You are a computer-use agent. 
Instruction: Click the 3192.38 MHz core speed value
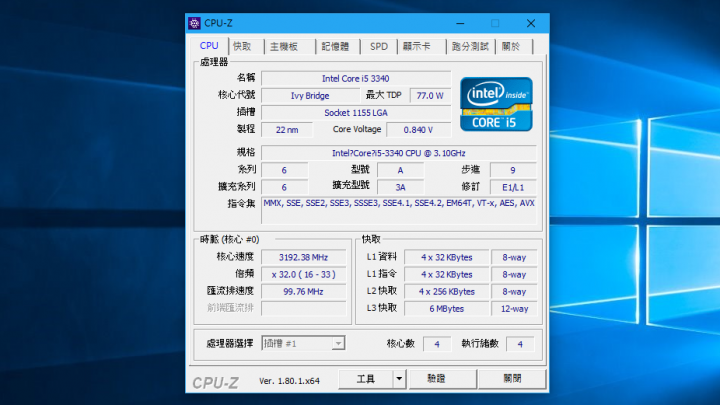coord(304,257)
